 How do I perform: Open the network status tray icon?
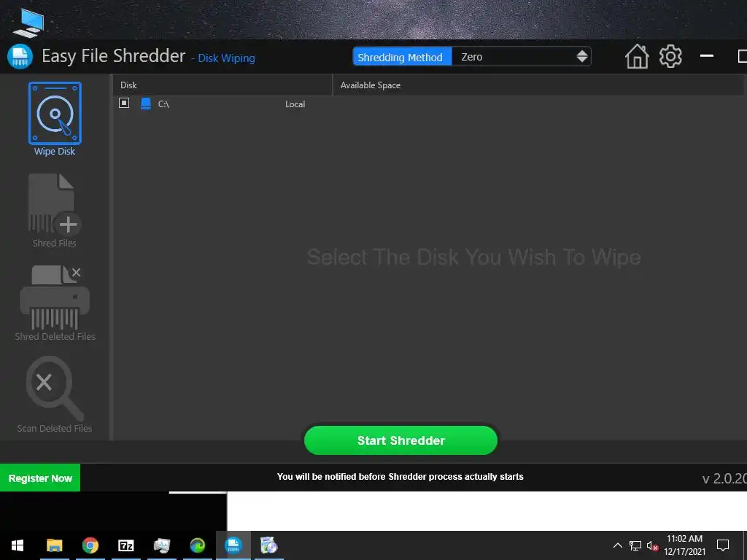(x=635, y=545)
